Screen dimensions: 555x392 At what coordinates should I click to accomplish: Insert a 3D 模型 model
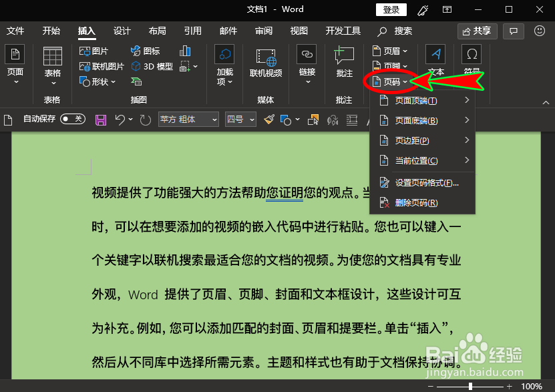pyautogui.click(x=152, y=67)
